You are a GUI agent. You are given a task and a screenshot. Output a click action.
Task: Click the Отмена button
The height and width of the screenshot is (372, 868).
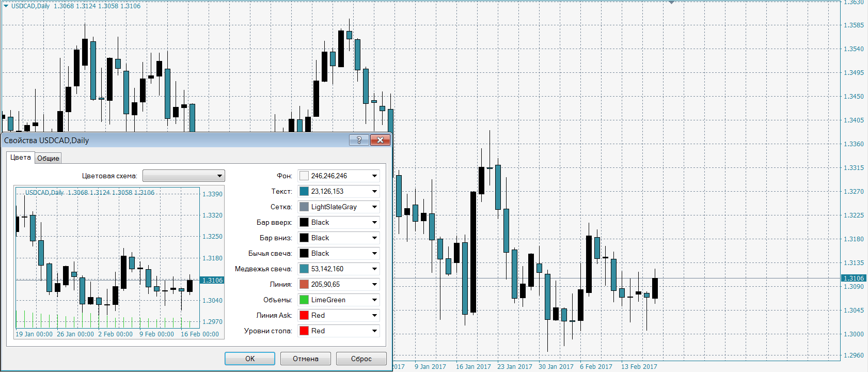coord(305,359)
